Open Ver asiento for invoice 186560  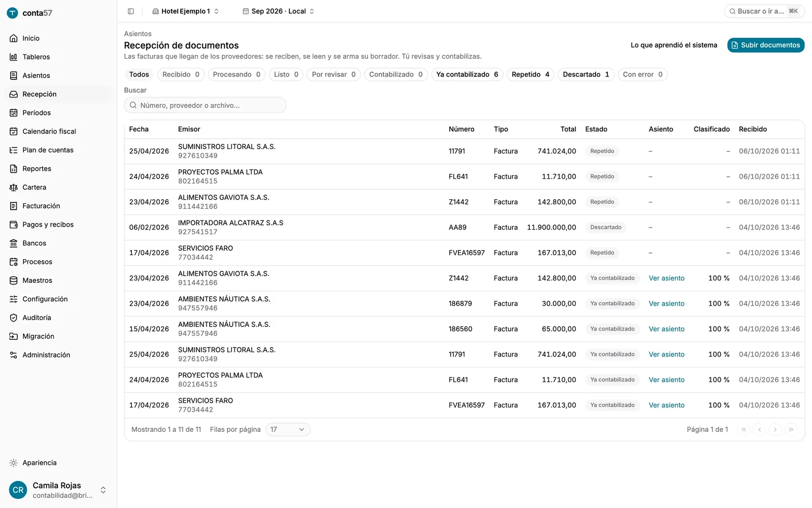666,329
